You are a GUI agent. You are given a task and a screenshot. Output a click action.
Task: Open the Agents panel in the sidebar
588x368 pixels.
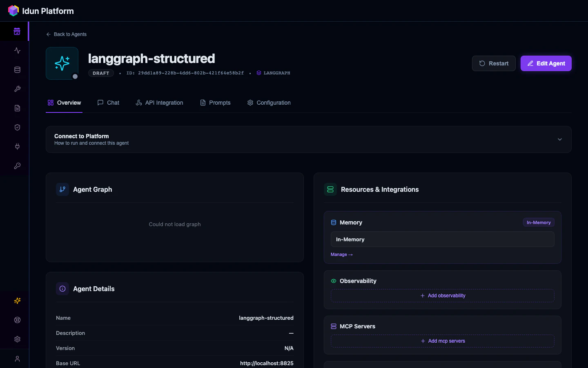[17, 31]
